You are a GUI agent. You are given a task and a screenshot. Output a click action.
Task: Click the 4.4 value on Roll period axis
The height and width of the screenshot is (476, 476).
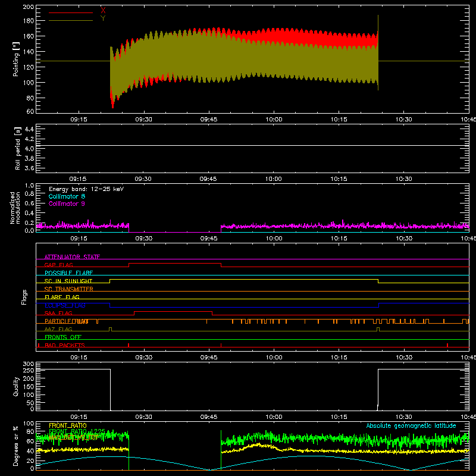(x=29, y=129)
